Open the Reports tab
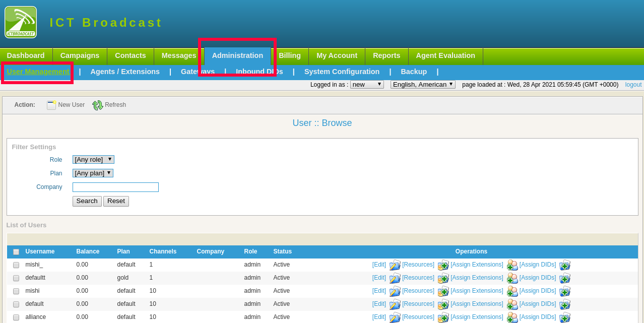Viewport: 644px width, 323px height. [x=387, y=55]
